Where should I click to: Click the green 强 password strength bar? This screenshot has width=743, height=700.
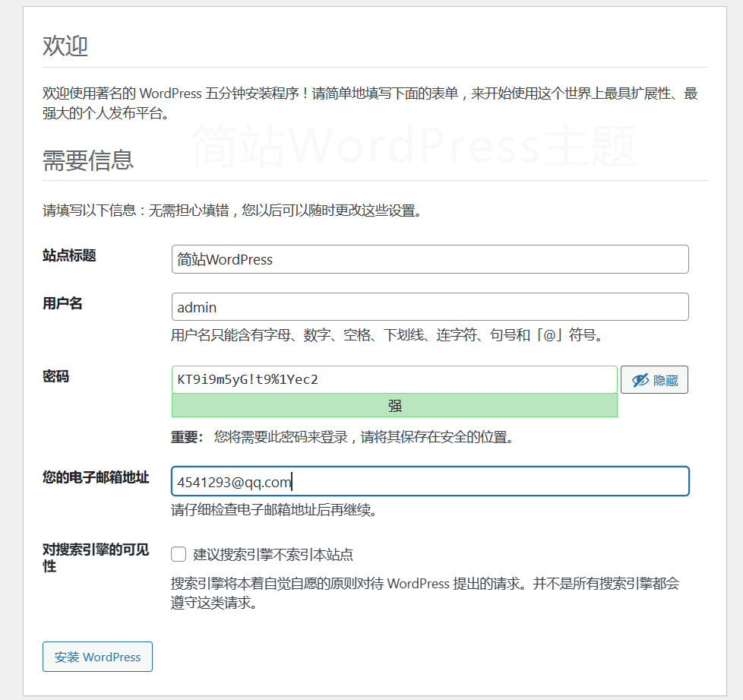pyautogui.click(x=394, y=405)
